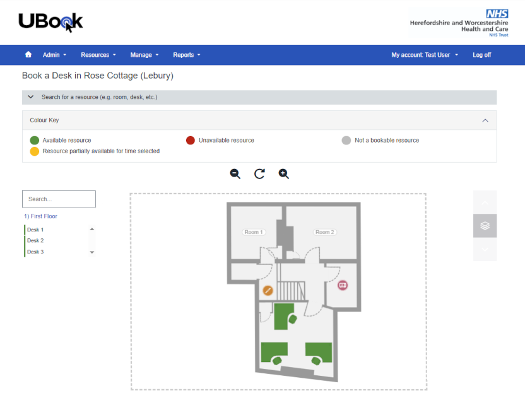Move up one floor level
This screenshot has width=525, height=420.
[x=485, y=202]
